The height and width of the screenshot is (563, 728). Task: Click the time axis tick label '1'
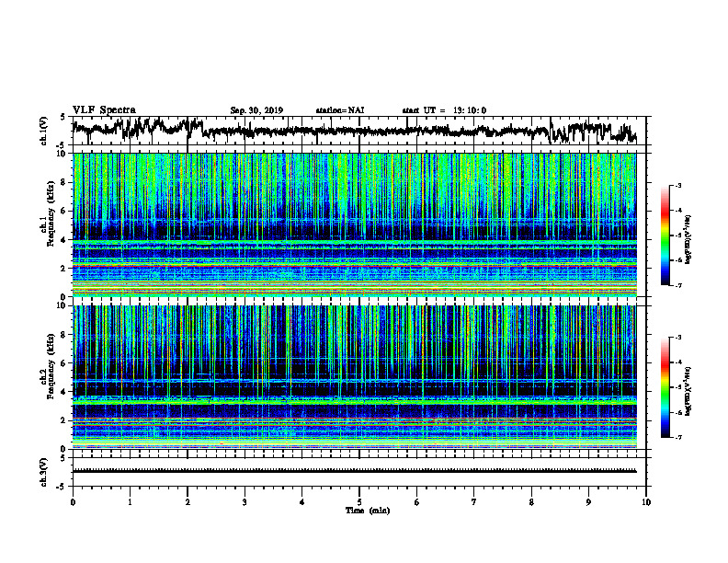130,502
